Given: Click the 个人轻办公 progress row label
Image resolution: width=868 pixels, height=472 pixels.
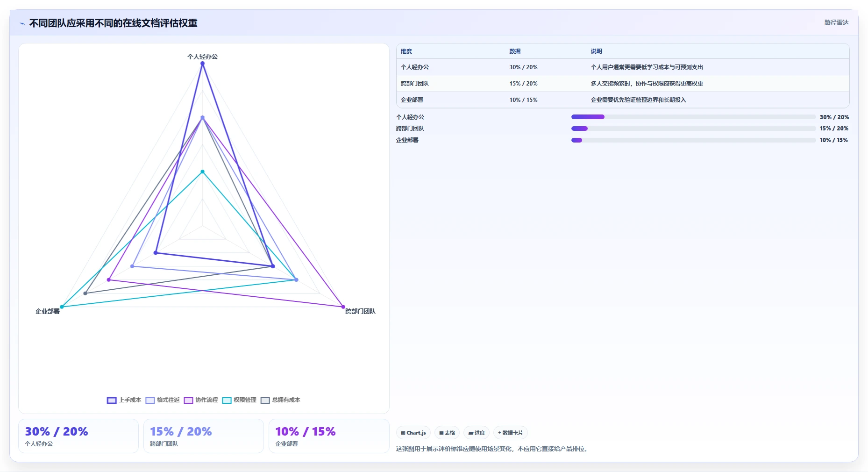Looking at the screenshot, I should click(x=410, y=117).
